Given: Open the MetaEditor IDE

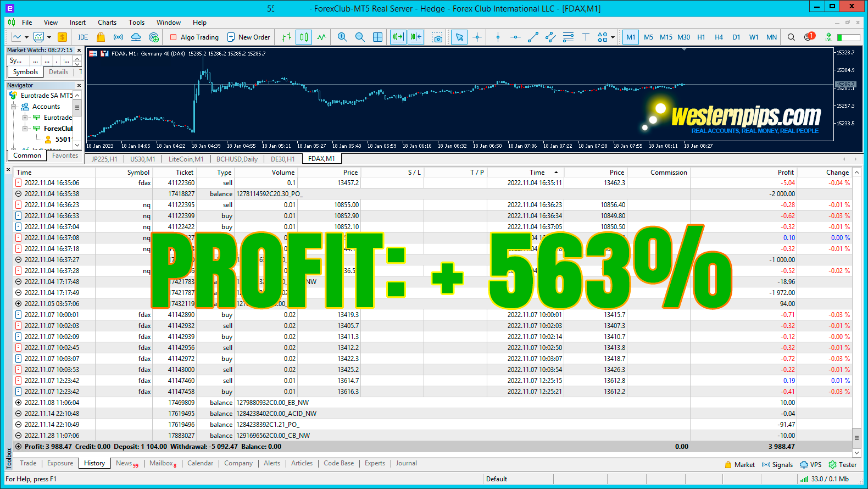Looking at the screenshot, I should click(x=83, y=37).
